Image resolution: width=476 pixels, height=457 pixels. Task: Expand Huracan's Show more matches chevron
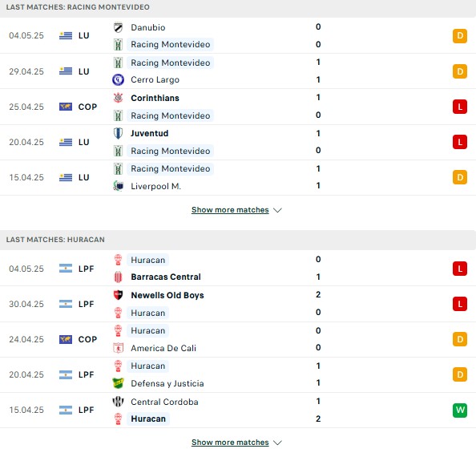coord(277,443)
